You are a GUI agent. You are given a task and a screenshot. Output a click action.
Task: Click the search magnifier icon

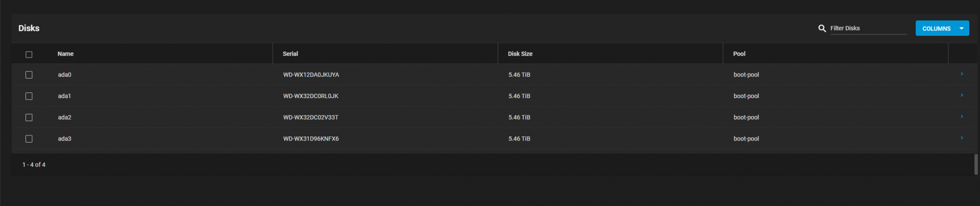[x=822, y=29]
